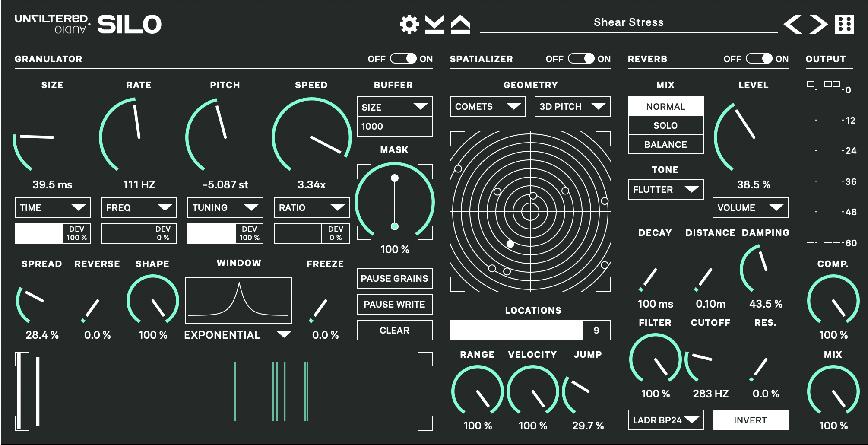Adjust the Pitch DEV 100% slider
Image resolution: width=868 pixels, height=445 pixels.
(x=225, y=233)
